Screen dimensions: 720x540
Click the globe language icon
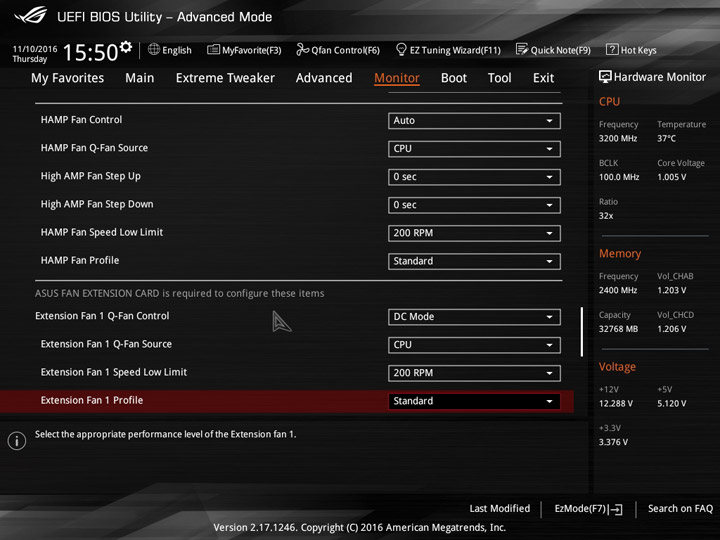[154, 49]
